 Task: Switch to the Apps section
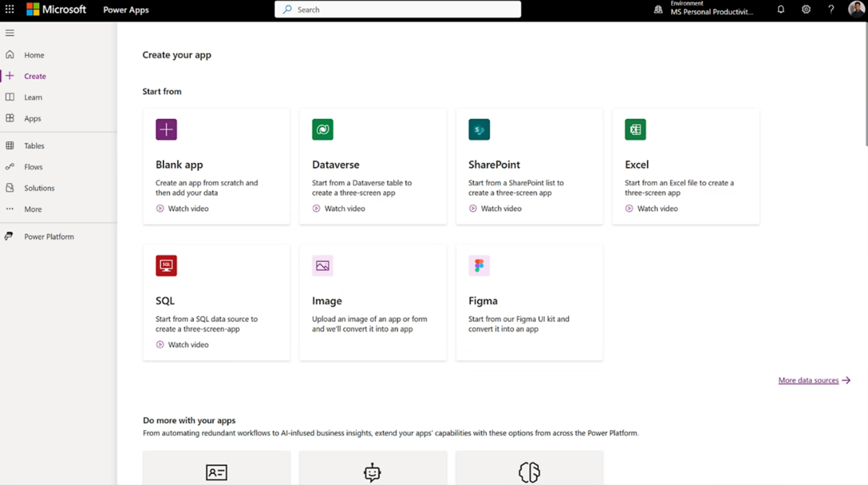32,118
